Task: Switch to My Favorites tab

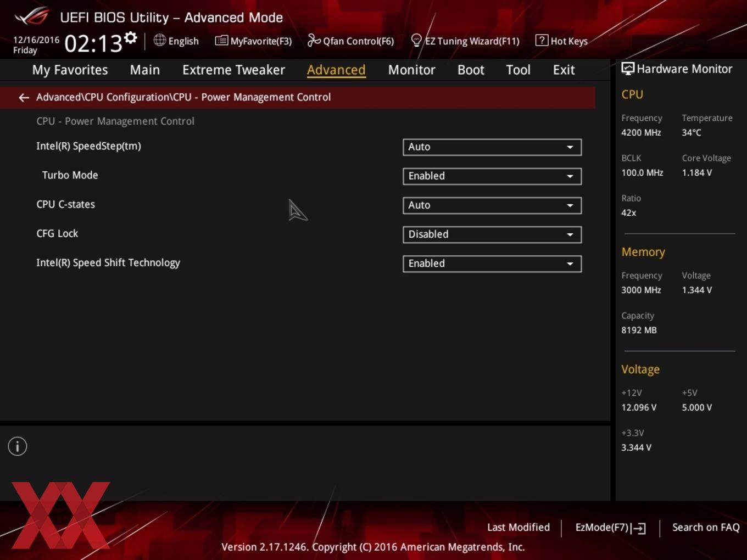Action: [70, 70]
